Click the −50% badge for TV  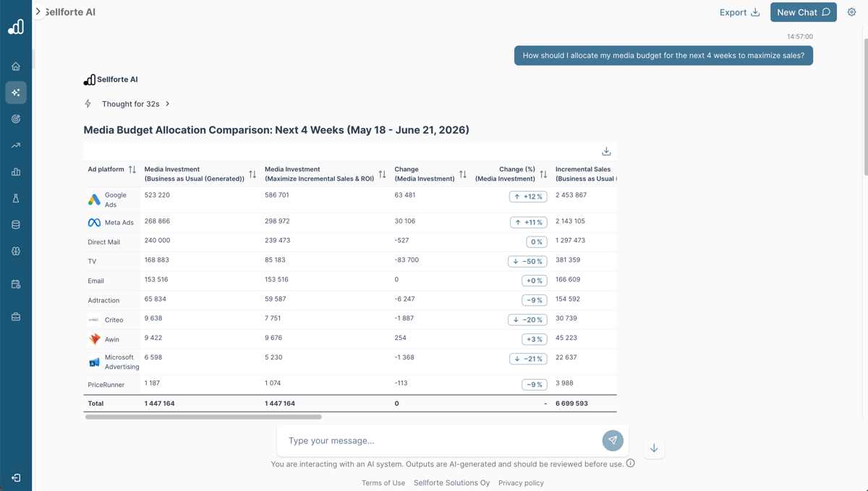527,261
